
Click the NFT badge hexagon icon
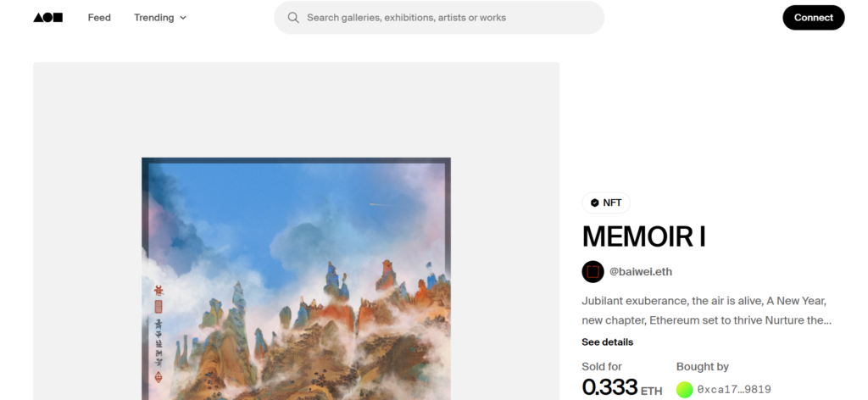pos(594,203)
